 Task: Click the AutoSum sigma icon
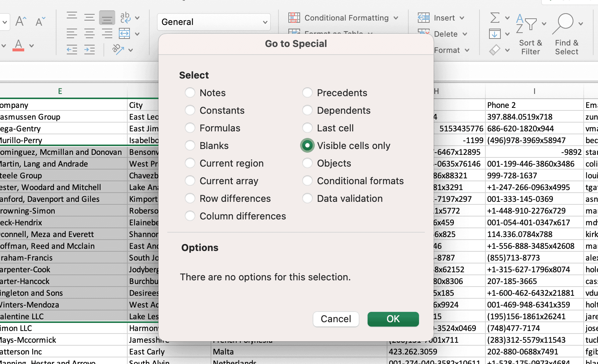click(x=495, y=18)
